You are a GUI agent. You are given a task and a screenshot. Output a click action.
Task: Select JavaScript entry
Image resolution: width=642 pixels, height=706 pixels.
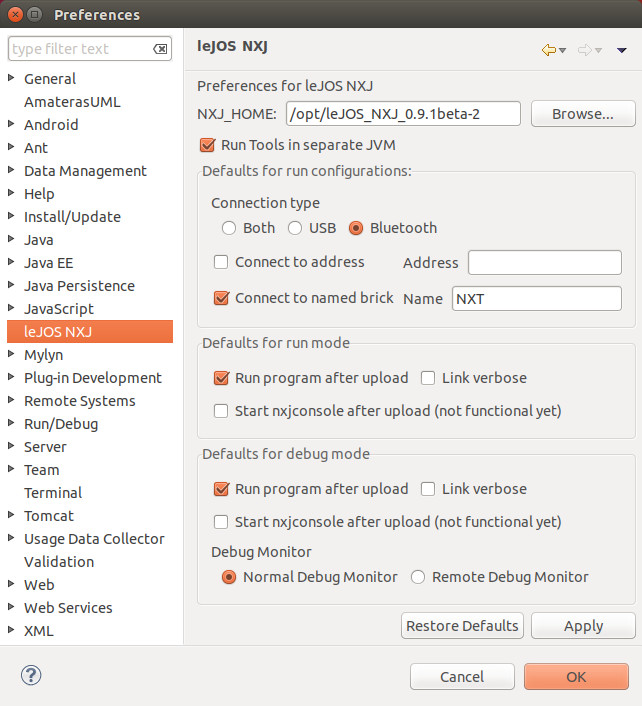click(x=59, y=309)
